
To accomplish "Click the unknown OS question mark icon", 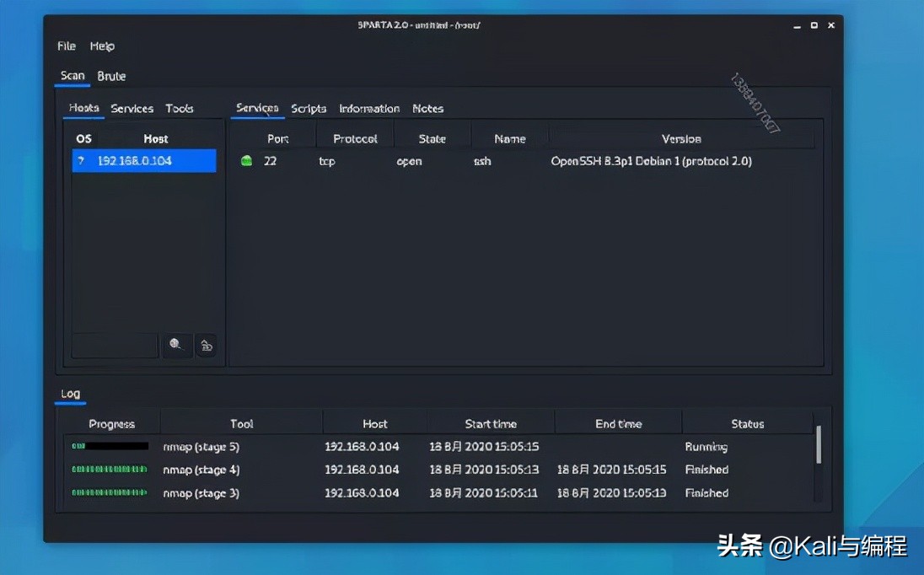I will (81, 161).
